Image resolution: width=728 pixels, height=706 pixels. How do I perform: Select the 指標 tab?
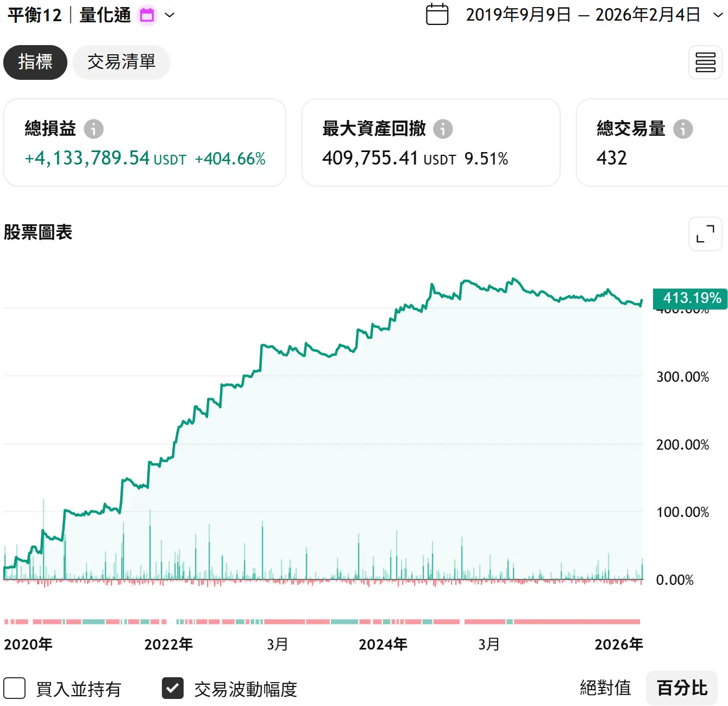coord(35,62)
